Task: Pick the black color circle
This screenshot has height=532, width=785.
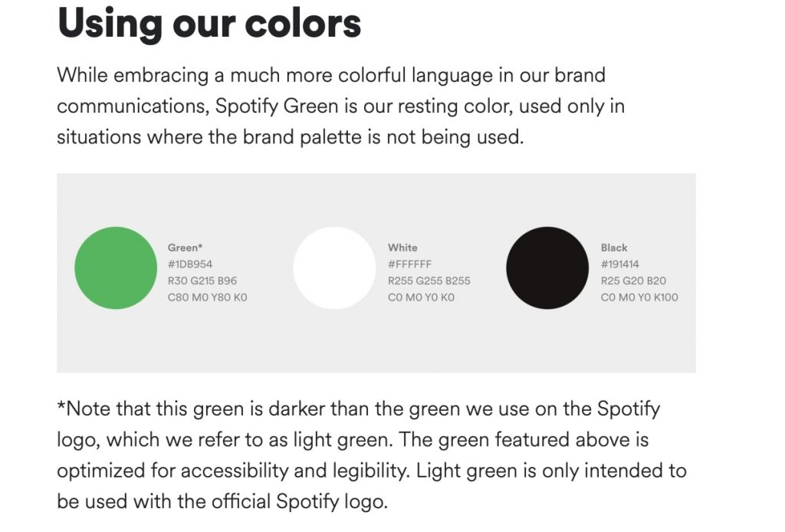Action: [x=547, y=268]
